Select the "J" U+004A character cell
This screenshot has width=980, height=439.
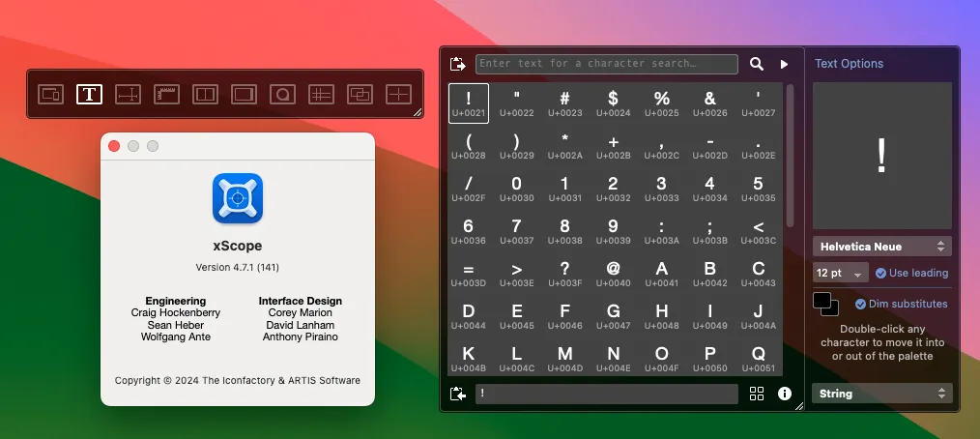(x=758, y=316)
